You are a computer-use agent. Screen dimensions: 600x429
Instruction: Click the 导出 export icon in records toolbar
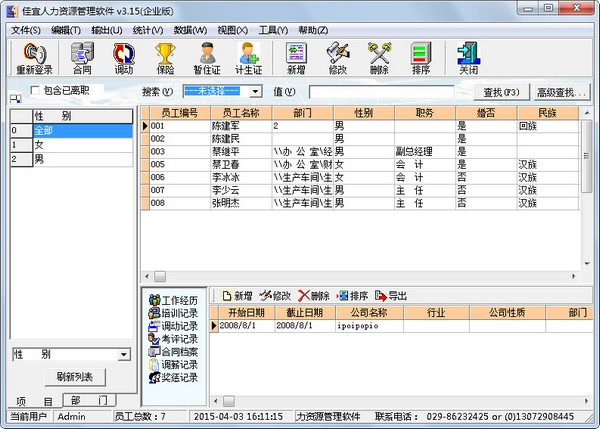point(391,295)
